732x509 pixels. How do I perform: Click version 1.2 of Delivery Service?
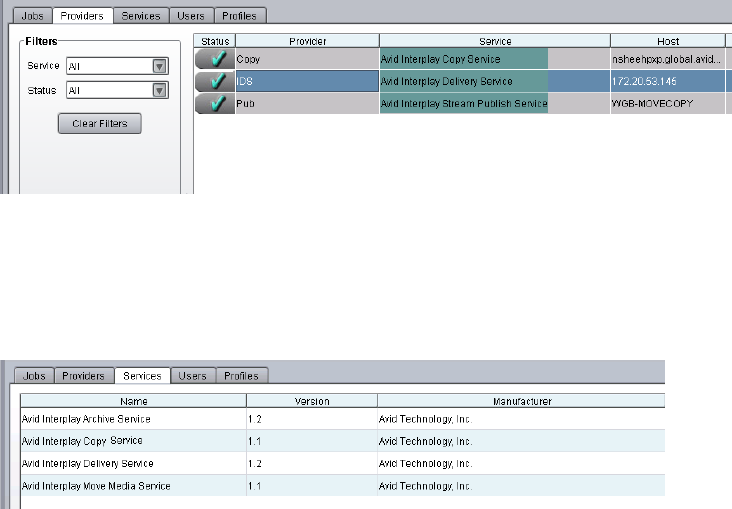(312, 463)
